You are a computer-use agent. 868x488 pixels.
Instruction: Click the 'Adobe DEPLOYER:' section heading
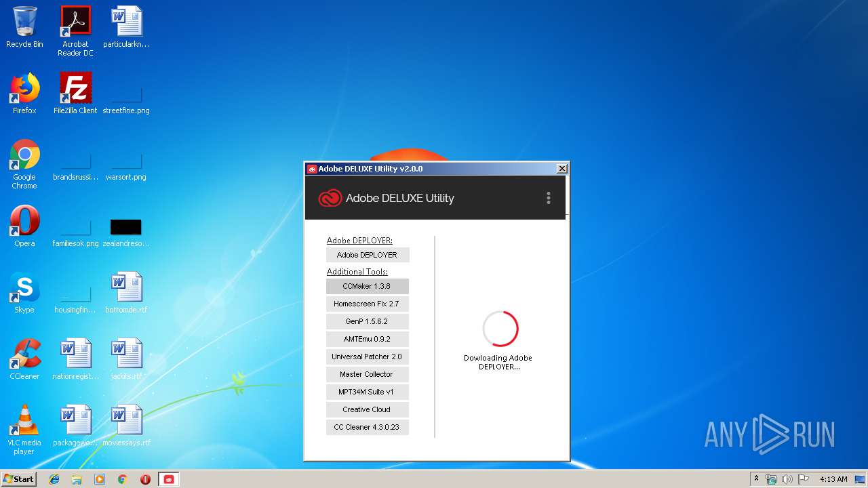click(x=359, y=241)
